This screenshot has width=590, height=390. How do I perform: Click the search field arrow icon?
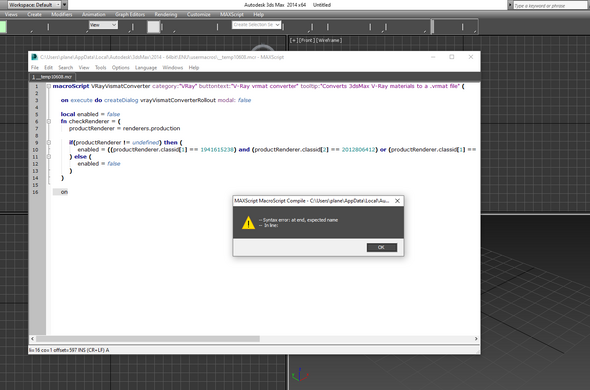pos(510,5)
